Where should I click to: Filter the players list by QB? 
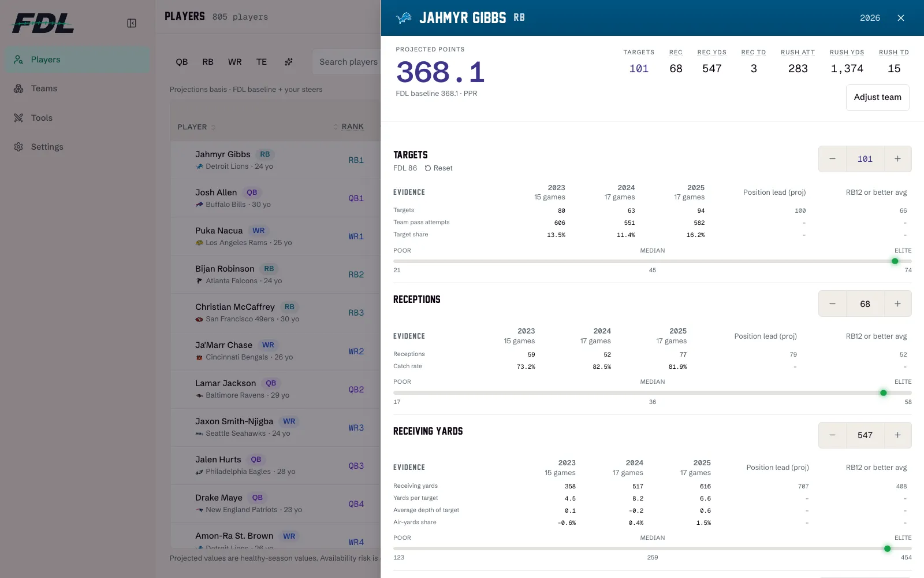pos(182,62)
